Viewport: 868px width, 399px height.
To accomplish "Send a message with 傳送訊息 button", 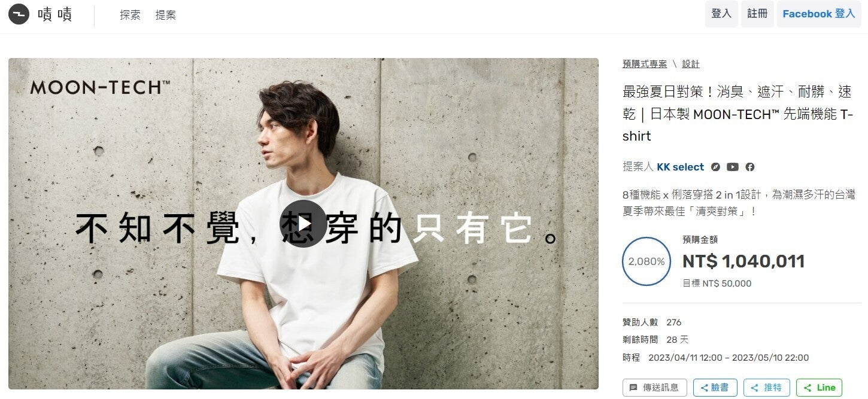I will (655, 388).
